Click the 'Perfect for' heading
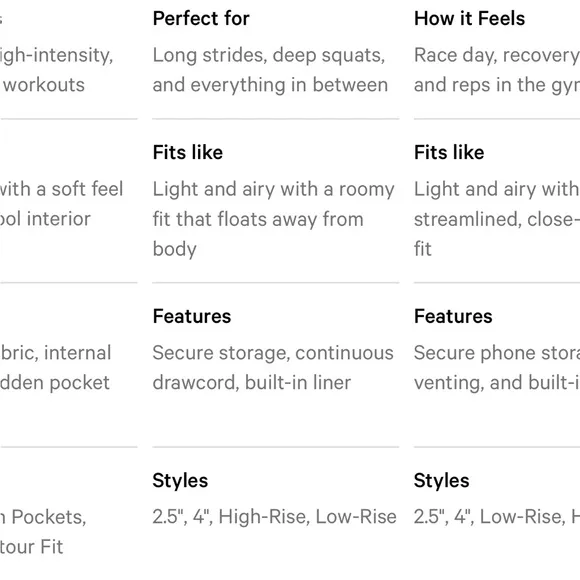Screen dimensions: 580x580 201,18
